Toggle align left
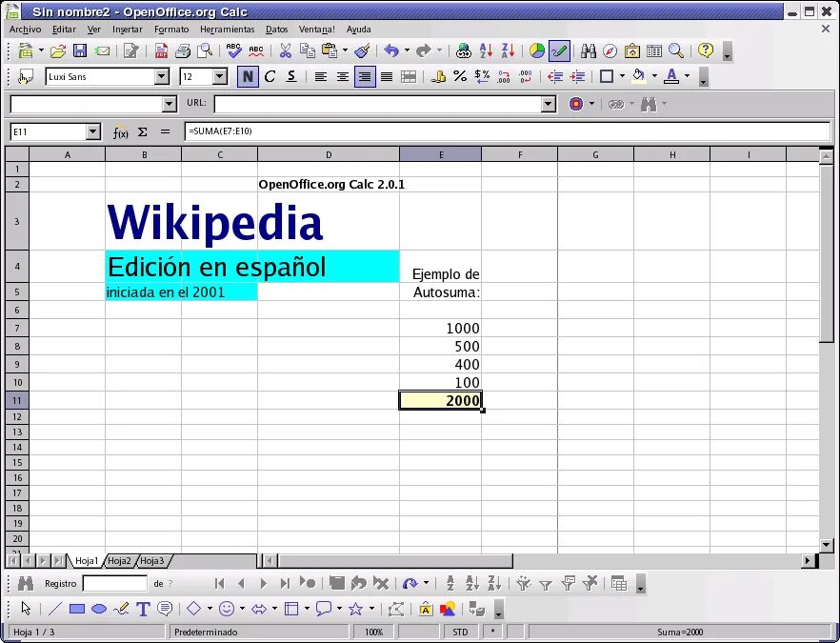This screenshot has height=643, width=840. [x=320, y=76]
